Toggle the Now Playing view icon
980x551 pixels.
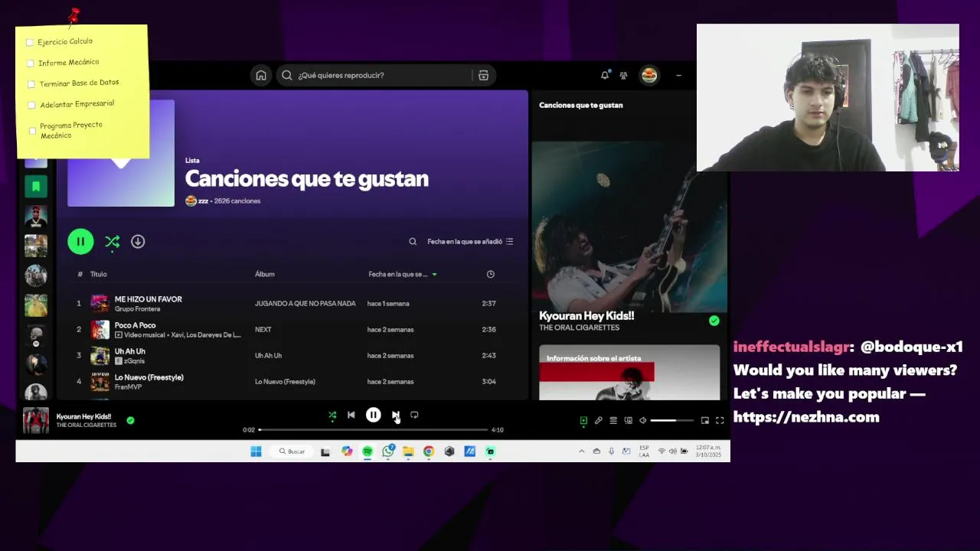coord(583,420)
